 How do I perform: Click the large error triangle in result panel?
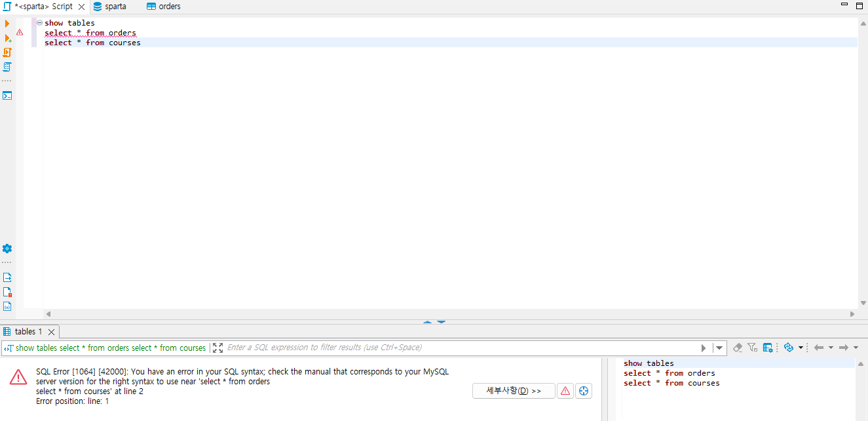click(18, 377)
